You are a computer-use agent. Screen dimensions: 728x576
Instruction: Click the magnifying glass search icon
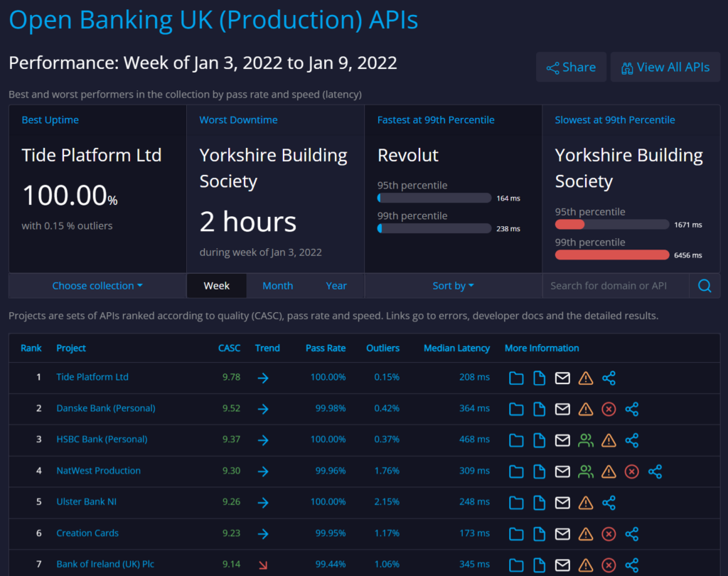click(704, 285)
